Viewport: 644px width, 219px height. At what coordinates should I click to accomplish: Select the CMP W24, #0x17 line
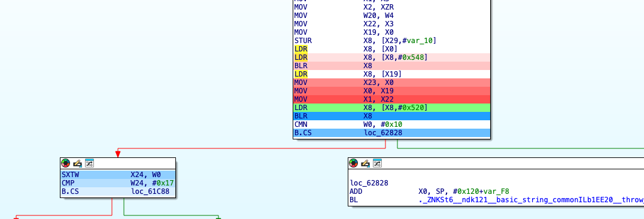click(x=118, y=183)
